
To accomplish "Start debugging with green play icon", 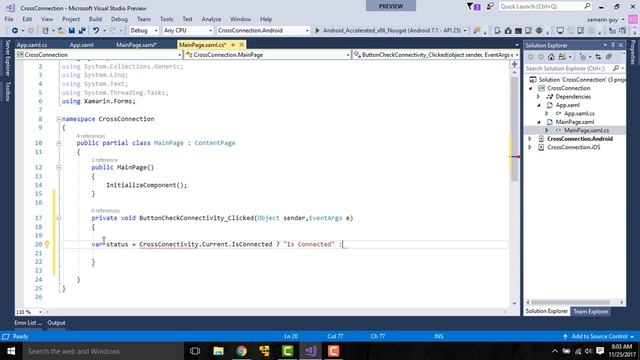I will click(317, 31).
